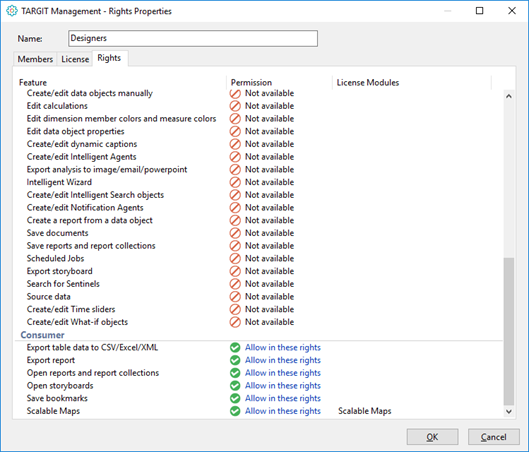Click the prohibited icon for Scheduled Jobs
Screen dimensions: 529x452
(x=235, y=258)
